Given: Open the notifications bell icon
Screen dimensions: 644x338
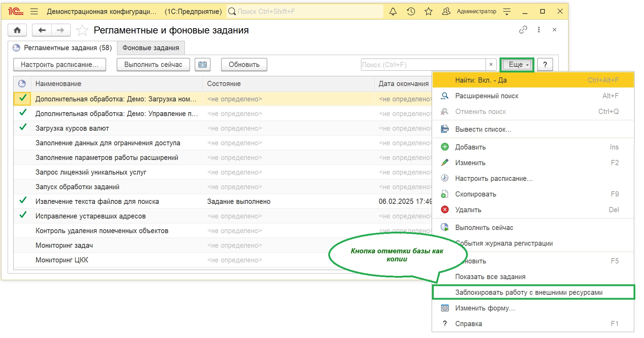Looking at the screenshot, I should (x=393, y=11).
